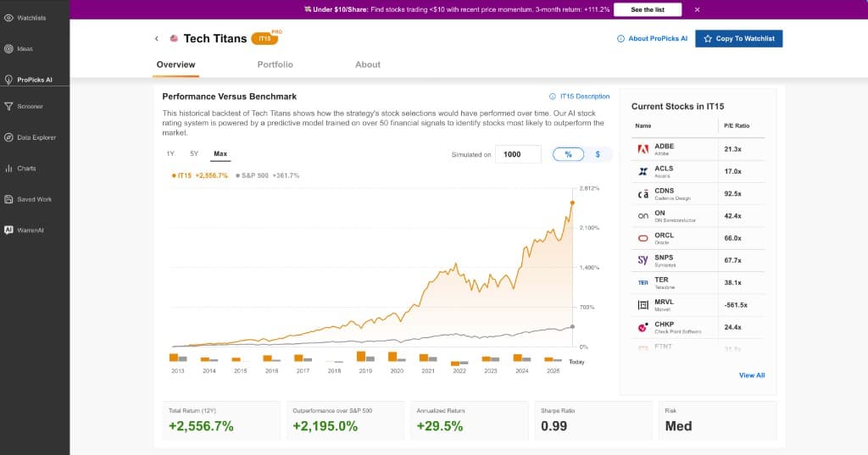Click the +2,195.0% Outperformance value
The width and height of the screenshot is (868, 455).
(325, 426)
